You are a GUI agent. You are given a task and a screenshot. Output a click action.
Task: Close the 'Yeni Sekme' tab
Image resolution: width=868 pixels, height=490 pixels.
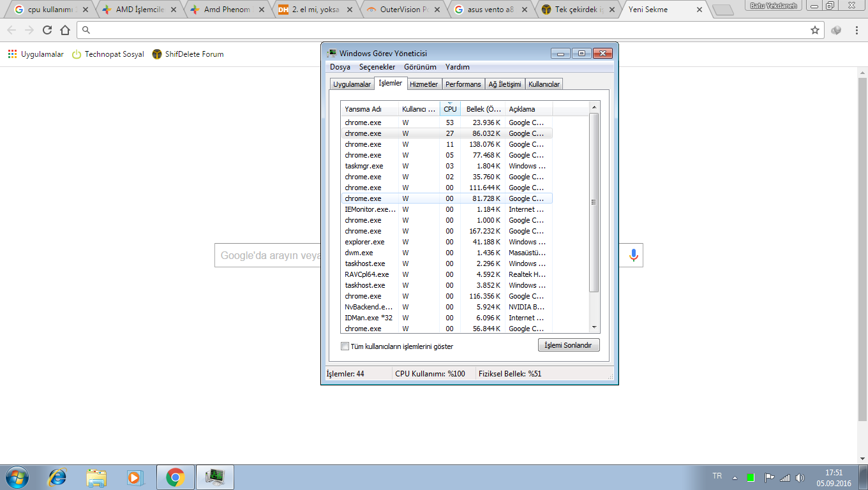click(700, 10)
